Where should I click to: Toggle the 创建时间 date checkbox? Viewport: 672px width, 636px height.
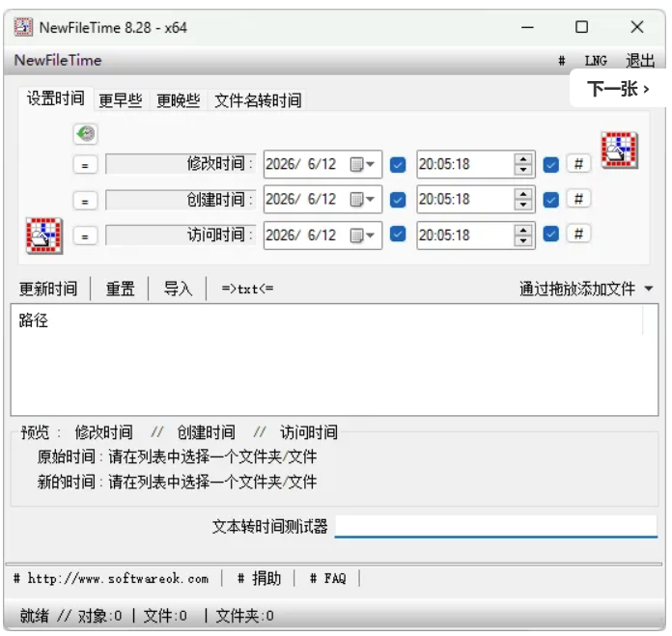(398, 200)
